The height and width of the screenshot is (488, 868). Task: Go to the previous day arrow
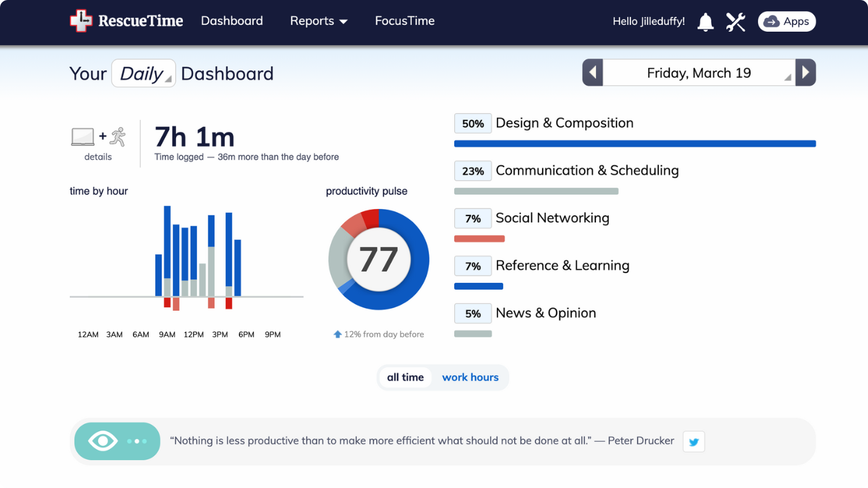click(593, 72)
